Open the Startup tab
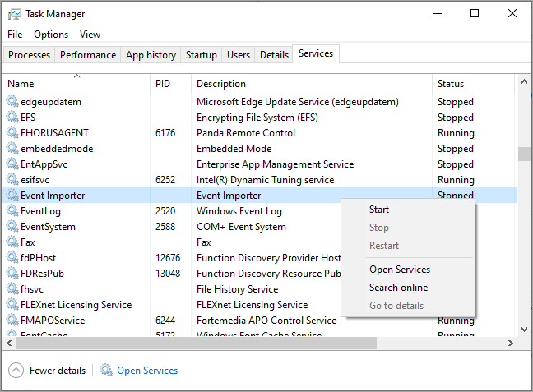 click(x=202, y=55)
